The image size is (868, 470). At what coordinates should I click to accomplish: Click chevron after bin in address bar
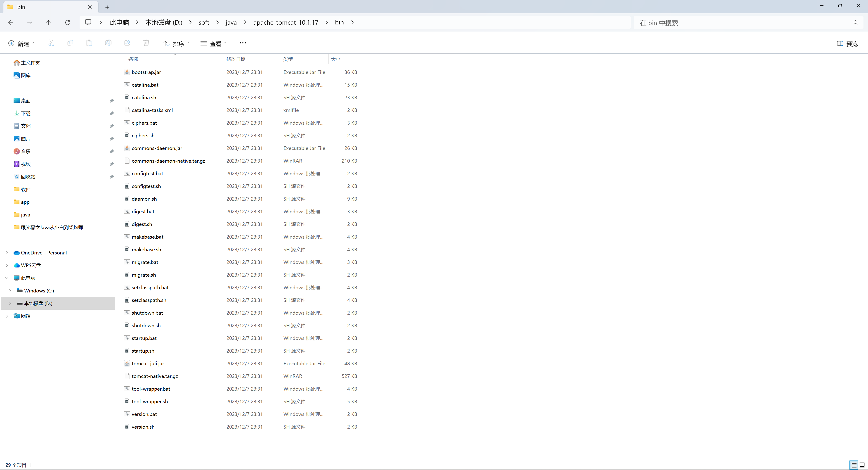(x=352, y=22)
